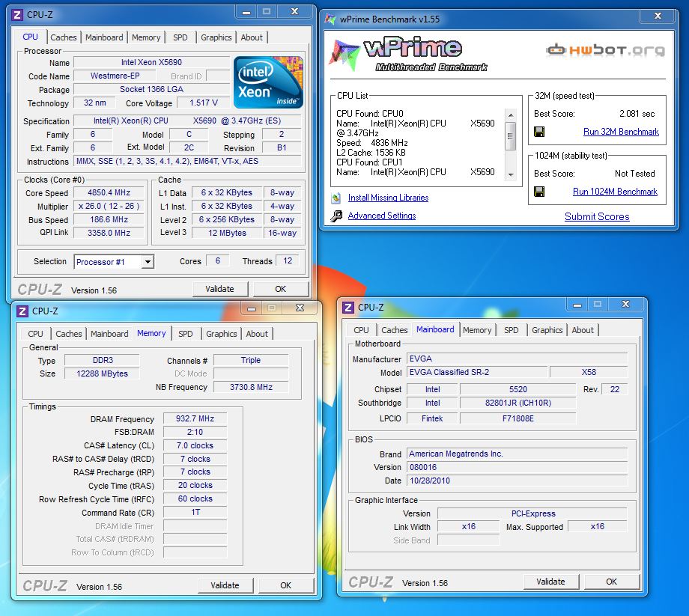
Task: Close the wPrime Benchmark window
Action: click(658, 16)
